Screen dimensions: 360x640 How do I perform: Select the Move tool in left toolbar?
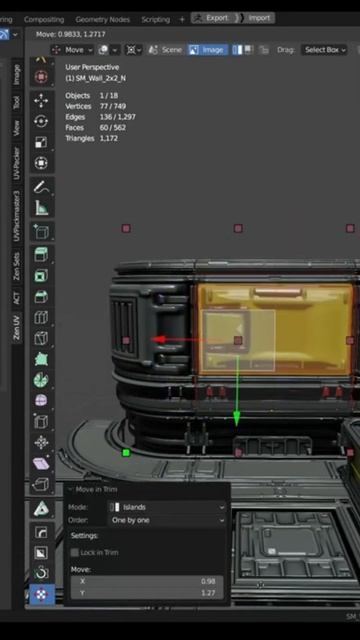coord(41,100)
